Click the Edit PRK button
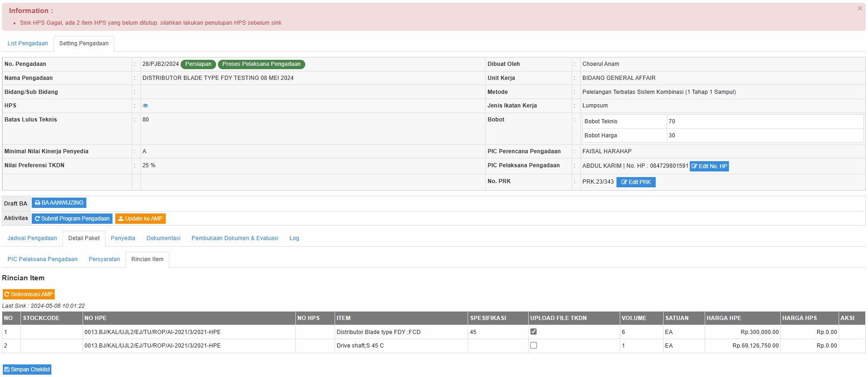This screenshot has width=868, height=377. [636, 182]
